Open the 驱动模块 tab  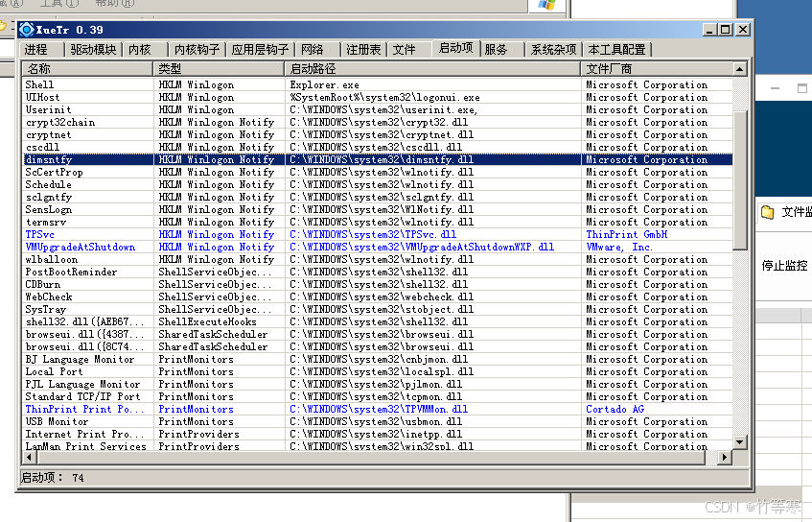coord(93,49)
